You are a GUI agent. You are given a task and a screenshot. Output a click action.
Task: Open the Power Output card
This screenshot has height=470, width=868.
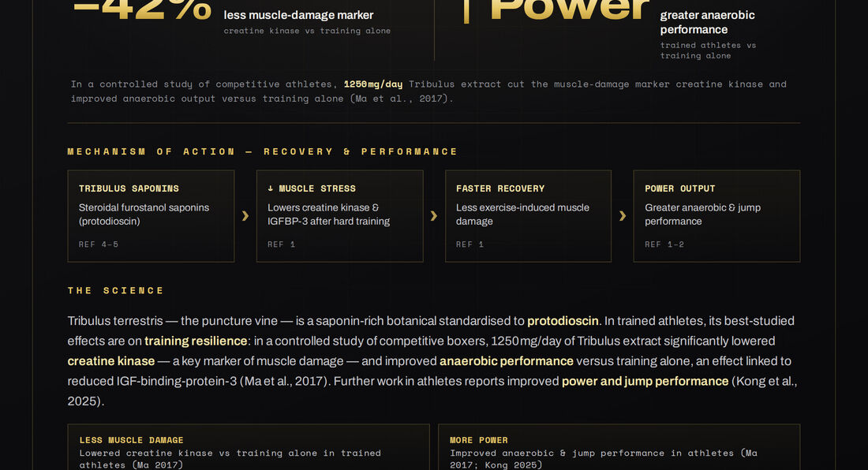pyautogui.click(x=716, y=215)
